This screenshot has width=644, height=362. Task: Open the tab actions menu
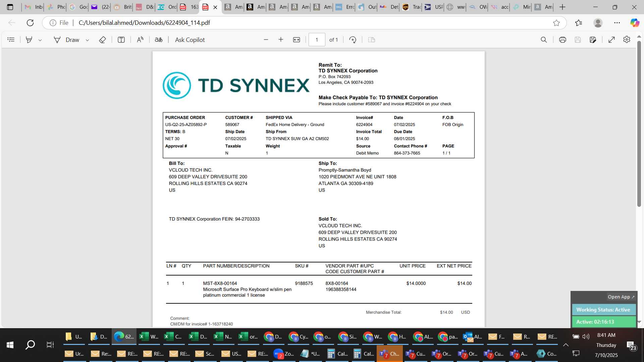coord(10,7)
